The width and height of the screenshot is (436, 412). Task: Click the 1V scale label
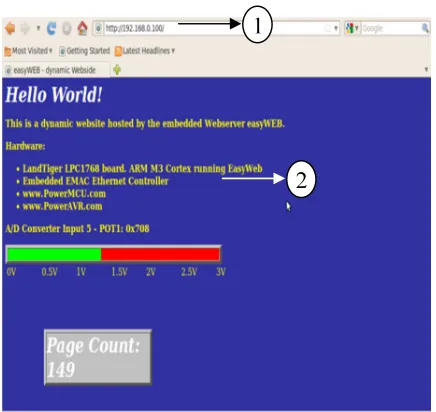(x=81, y=272)
